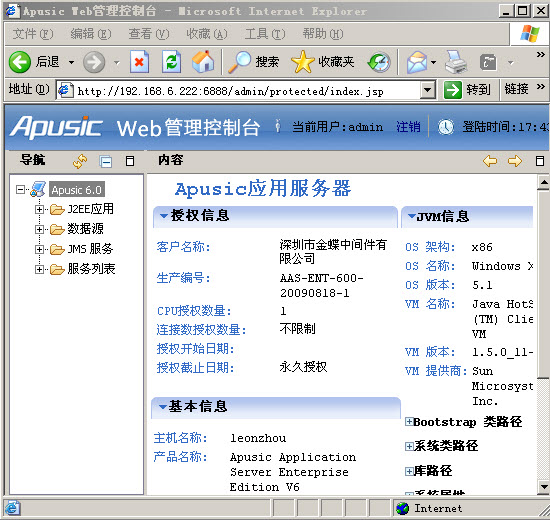Click the Edit document toolbar icon
This screenshot has width=550, height=520.
[488, 62]
